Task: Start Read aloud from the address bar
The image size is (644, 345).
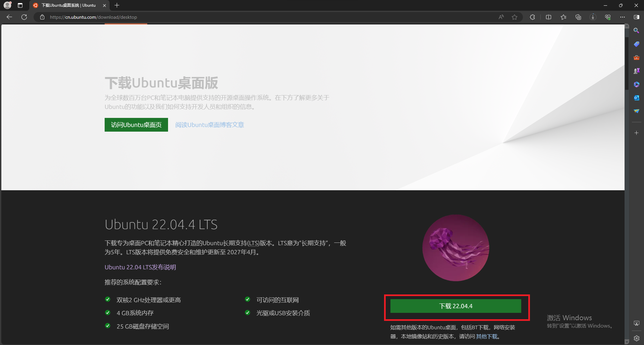Action: pyautogui.click(x=501, y=17)
